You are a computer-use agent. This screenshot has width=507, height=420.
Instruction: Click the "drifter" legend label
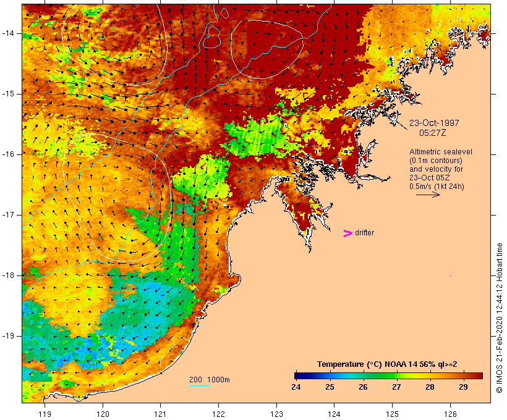pyautogui.click(x=364, y=233)
